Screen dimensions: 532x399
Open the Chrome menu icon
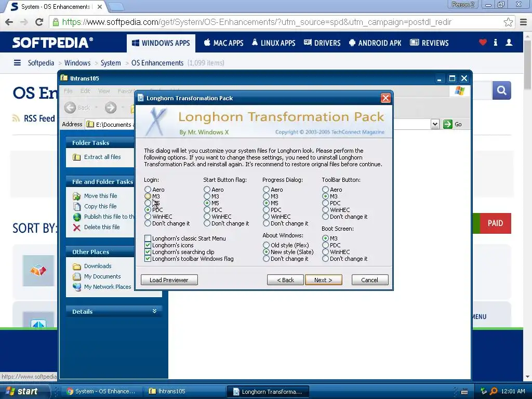(523, 22)
